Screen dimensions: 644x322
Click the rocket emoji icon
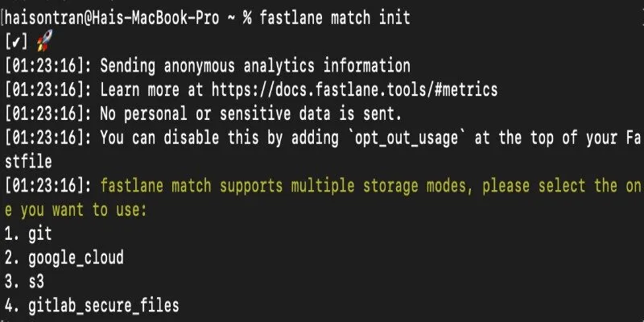(44, 41)
